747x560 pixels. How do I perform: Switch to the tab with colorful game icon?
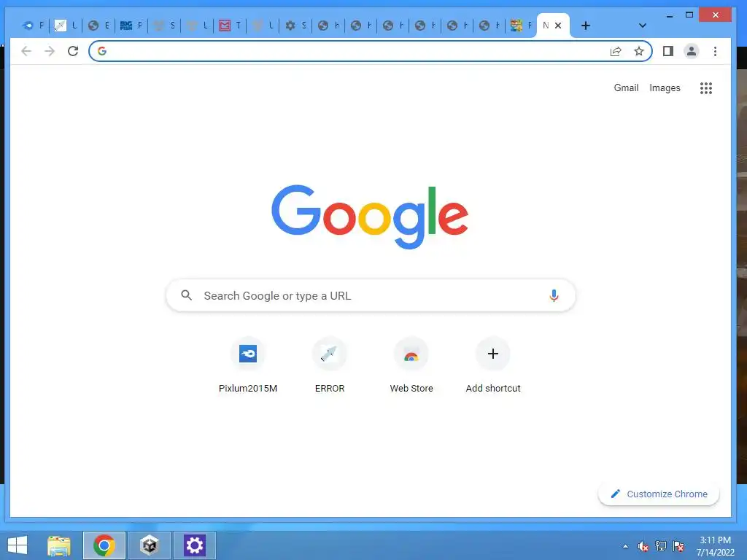click(x=521, y=26)
